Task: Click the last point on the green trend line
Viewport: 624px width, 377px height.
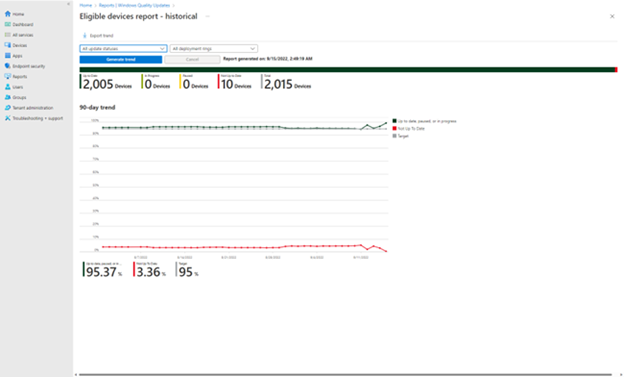Action: pyautogui.click(x=386, y=123)
